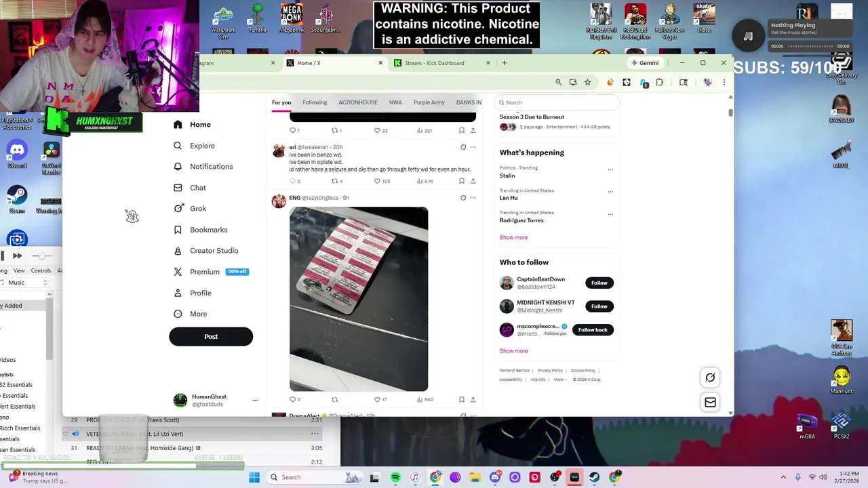Follow MIDNIGHT KENSHI VT
Image resolution: width=868 pixels, height=488 pixels.
coord(599,306)
